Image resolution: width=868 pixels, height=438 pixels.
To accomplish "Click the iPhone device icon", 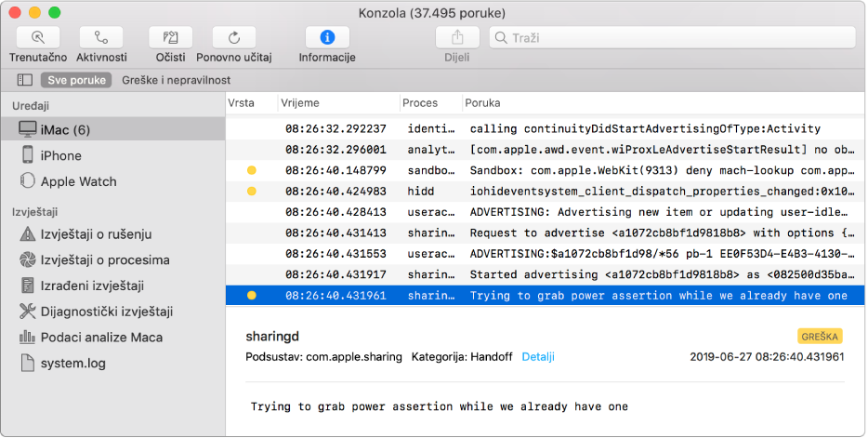I will pos(28,154).
